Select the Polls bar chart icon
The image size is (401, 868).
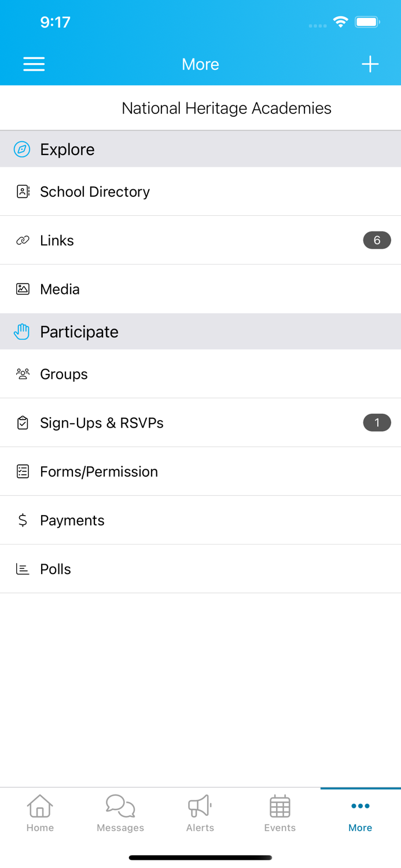click(x=23, y=569)
